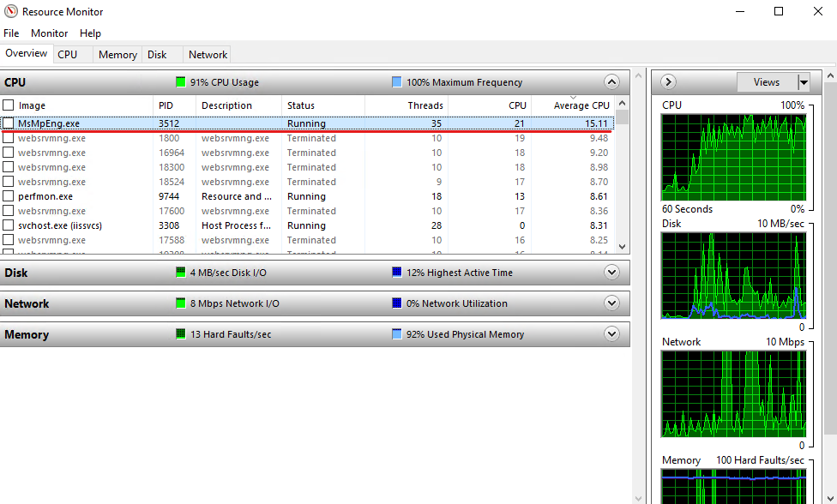Collapse the CPU section chevron
Screen dimensions: 837x504
(x=611, y=82)
